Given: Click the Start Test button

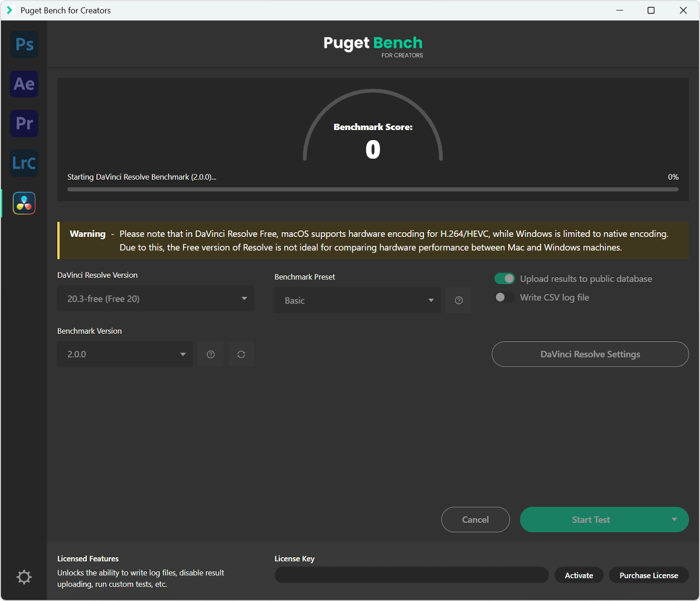Looking at the screenshot, I should pyautogui.click(x=591, y=519).
